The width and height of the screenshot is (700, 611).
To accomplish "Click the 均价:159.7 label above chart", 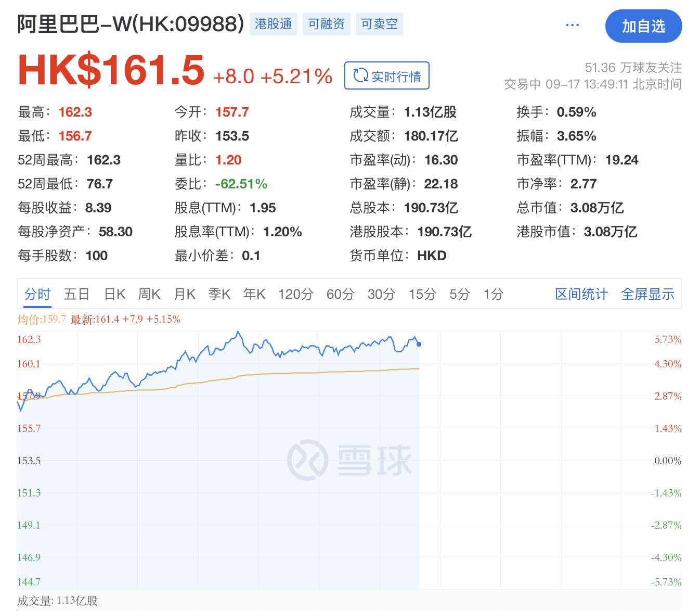I will pos(42,319).
